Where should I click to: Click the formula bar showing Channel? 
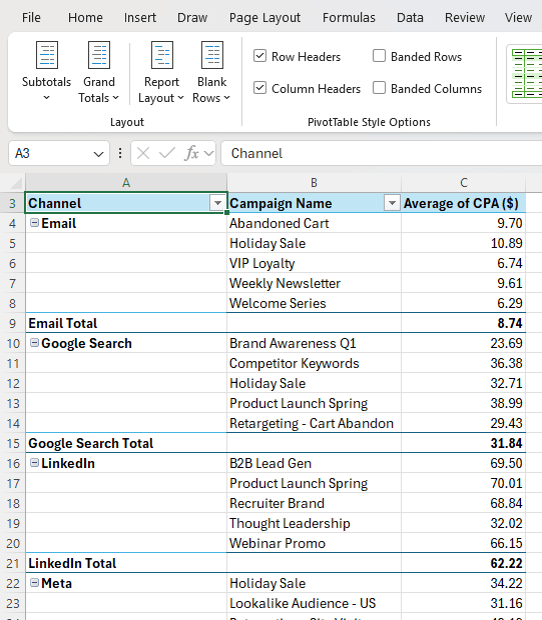tap(381, 153)
